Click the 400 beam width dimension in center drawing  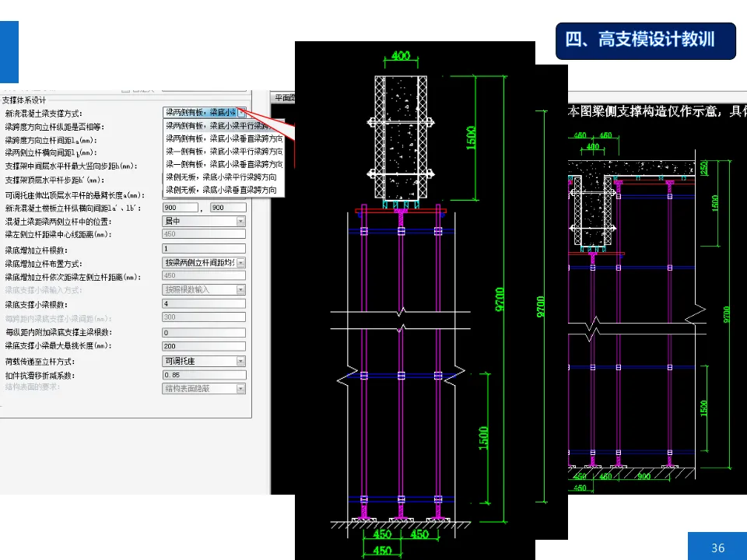pyautogui.click(x=401, y=56)
